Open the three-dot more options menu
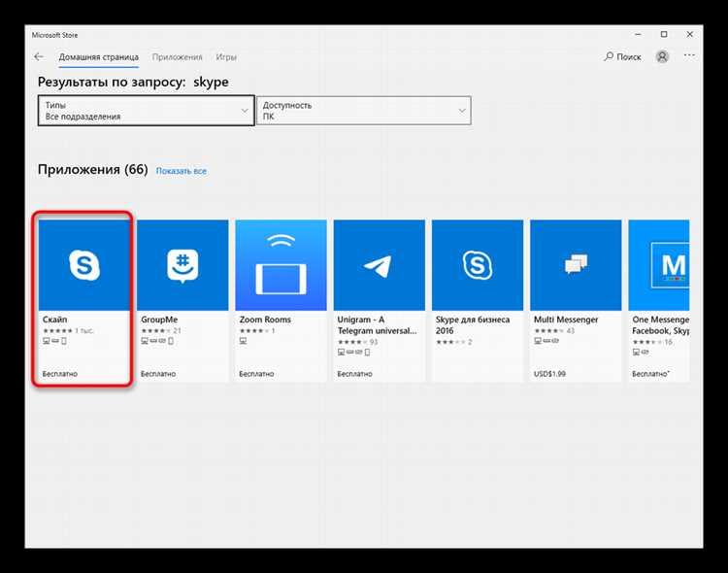 click(689, 55)
